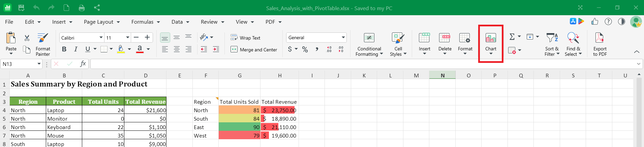
Task: Click the Format cells button
Action: click(x=465, y=44)
